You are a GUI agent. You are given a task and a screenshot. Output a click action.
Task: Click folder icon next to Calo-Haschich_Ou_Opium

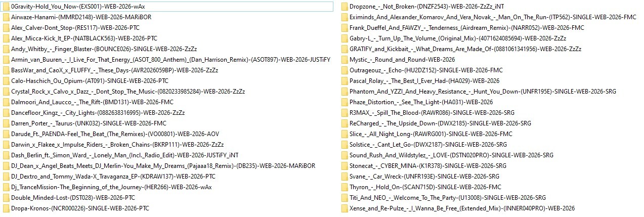[6, 81]
